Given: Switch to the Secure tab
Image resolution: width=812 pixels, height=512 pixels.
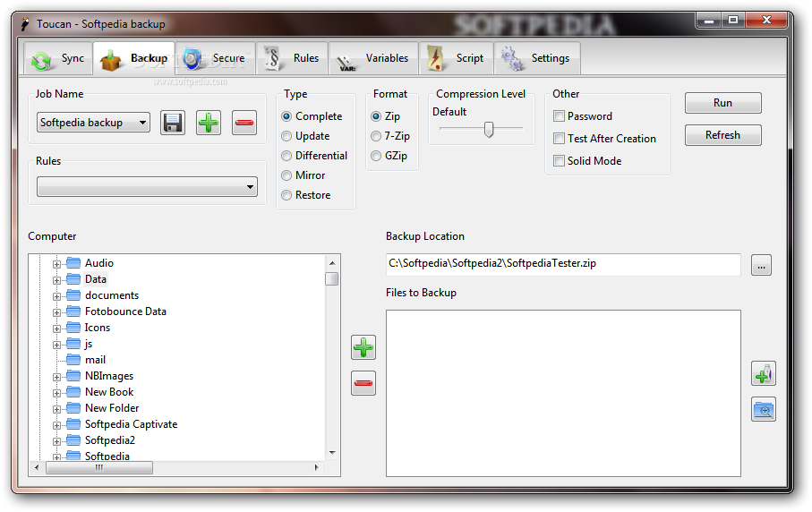Looking at the screenshot, I should tap(216, 59).
